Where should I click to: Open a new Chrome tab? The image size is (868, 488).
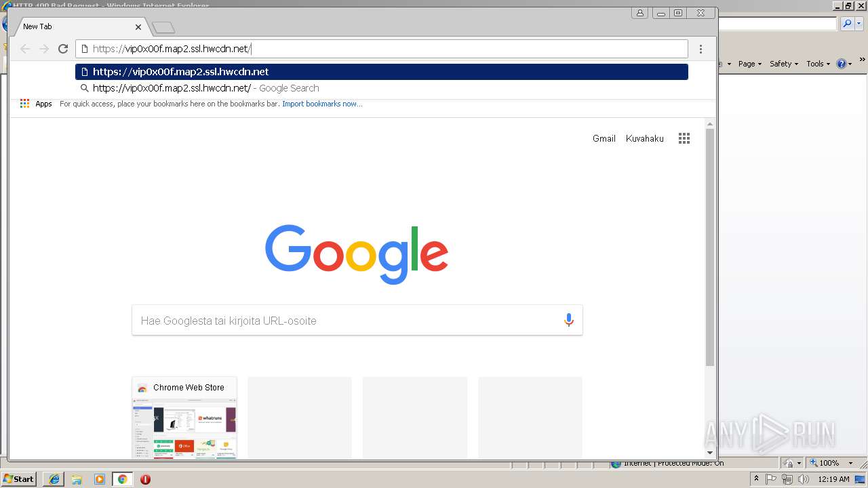[x=163, y=27]
